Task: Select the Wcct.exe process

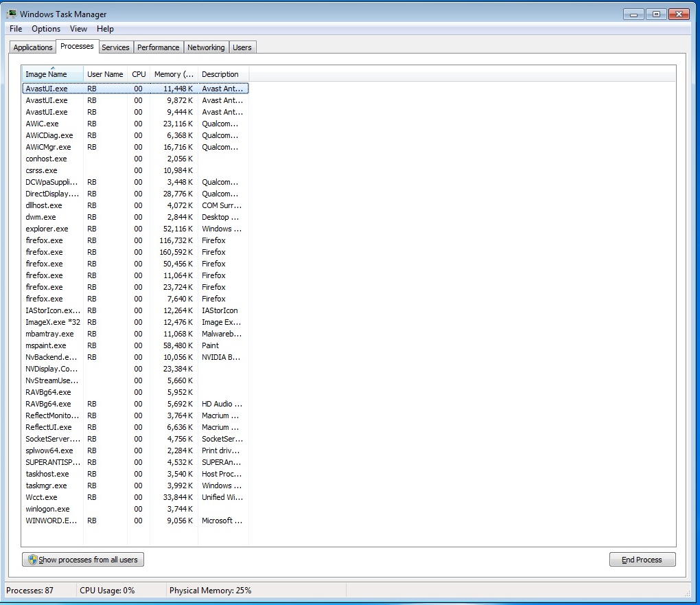Action: pos(135,497)
